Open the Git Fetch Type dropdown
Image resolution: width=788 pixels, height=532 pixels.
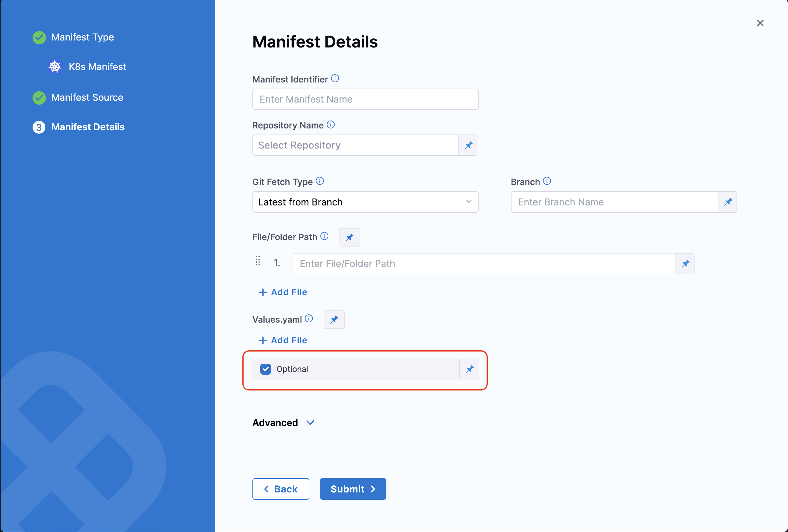coord(365,202)
